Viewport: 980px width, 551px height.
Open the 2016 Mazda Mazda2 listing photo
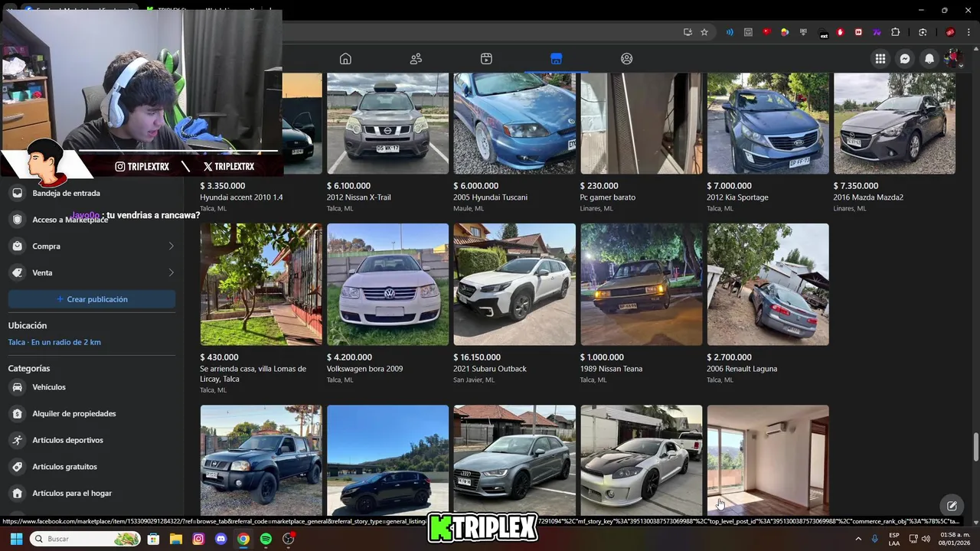point(894,123)
